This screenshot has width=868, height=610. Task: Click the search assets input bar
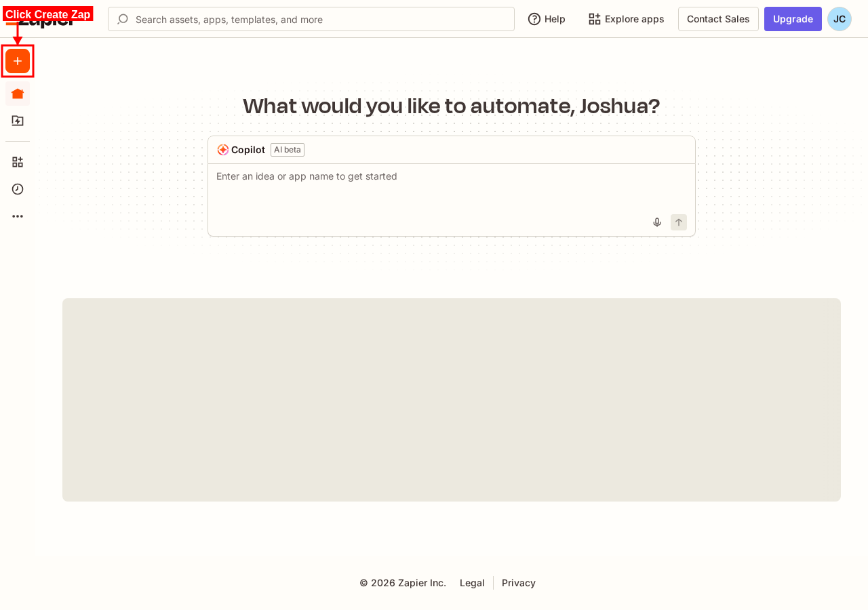coord(311,19)
